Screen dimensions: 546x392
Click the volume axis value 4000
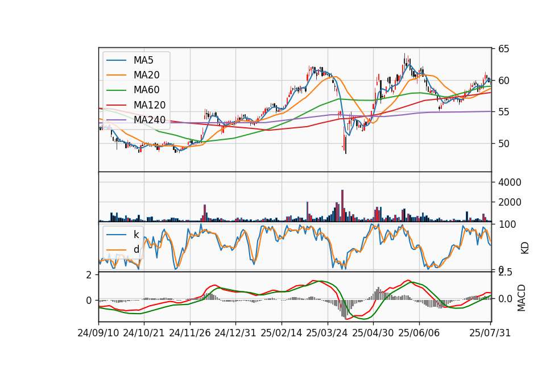(510, 182)
